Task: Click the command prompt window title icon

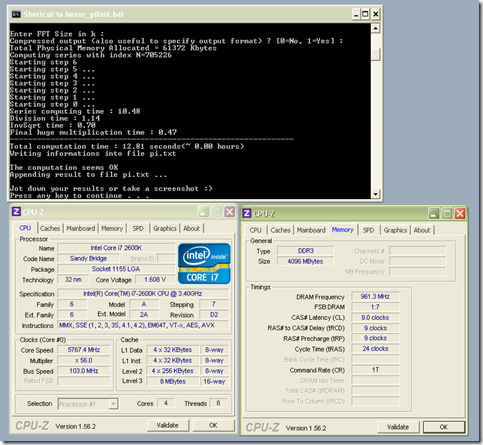Action: click(x=16, y=14)
